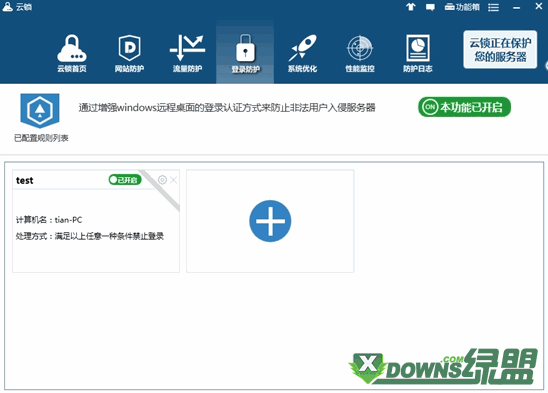Open the 功能箱 toolbox
The width and height of the screenshot is (548, 393).
click(x=462, y=7)
